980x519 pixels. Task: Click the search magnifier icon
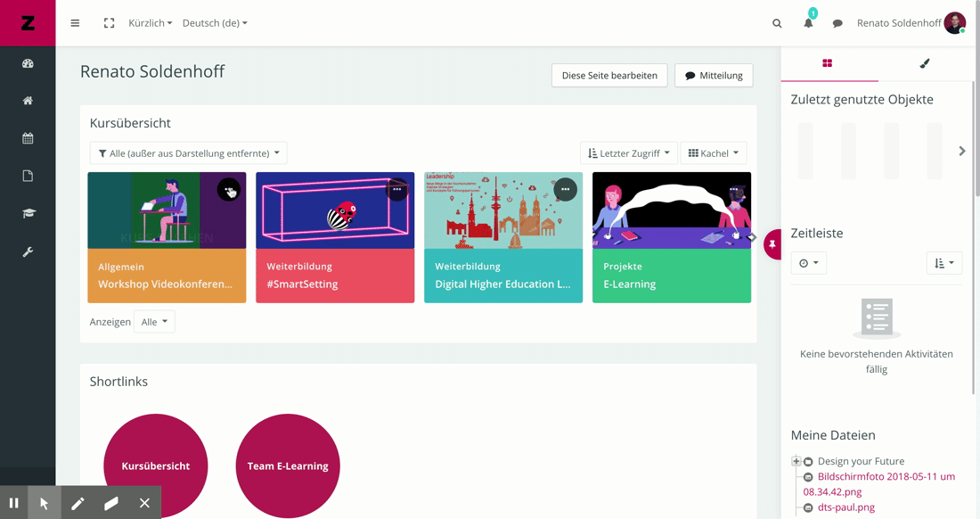click(777, 24)
